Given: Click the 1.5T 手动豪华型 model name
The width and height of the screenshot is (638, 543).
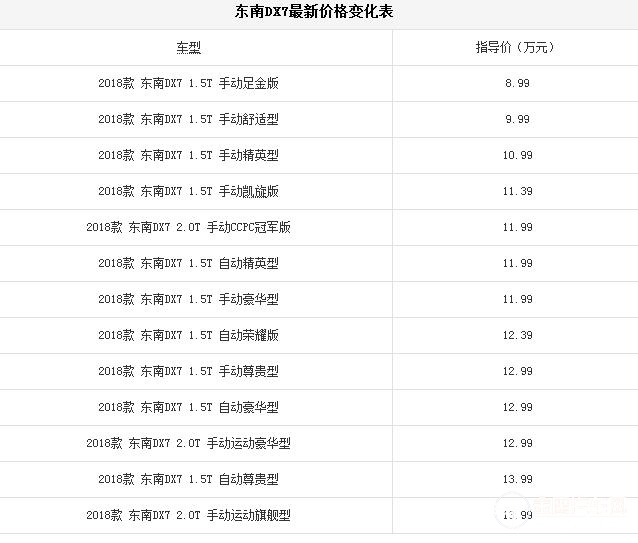Looking at the screenshot, I should pyautogui.click(x=188, y=299).
